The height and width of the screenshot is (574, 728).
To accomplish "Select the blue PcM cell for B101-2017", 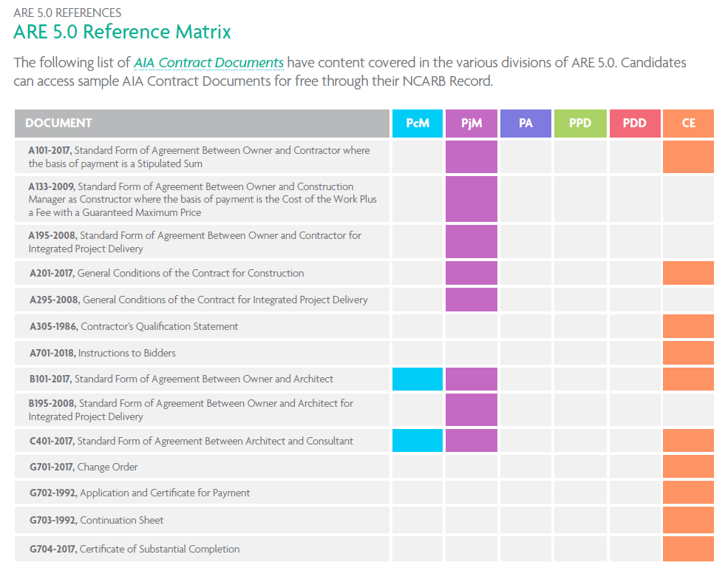I will coord(417,379).
